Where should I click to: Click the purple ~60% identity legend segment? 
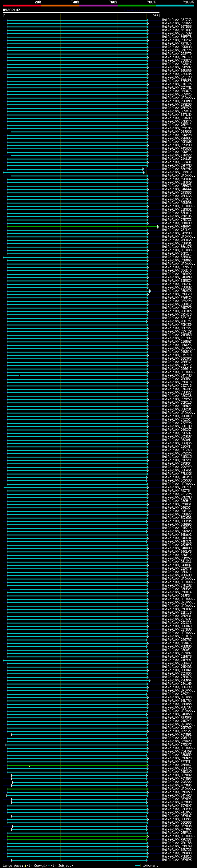(x=99, y=6)
